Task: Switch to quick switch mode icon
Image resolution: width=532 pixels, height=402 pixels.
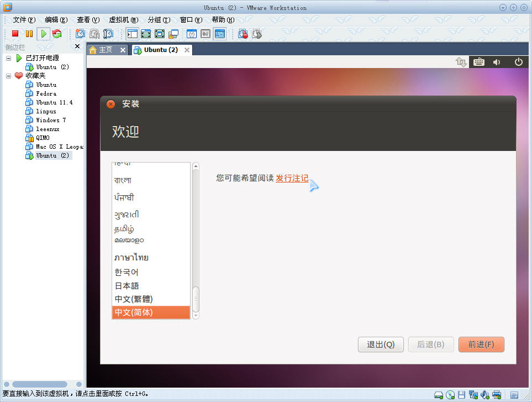Action: 146,34
